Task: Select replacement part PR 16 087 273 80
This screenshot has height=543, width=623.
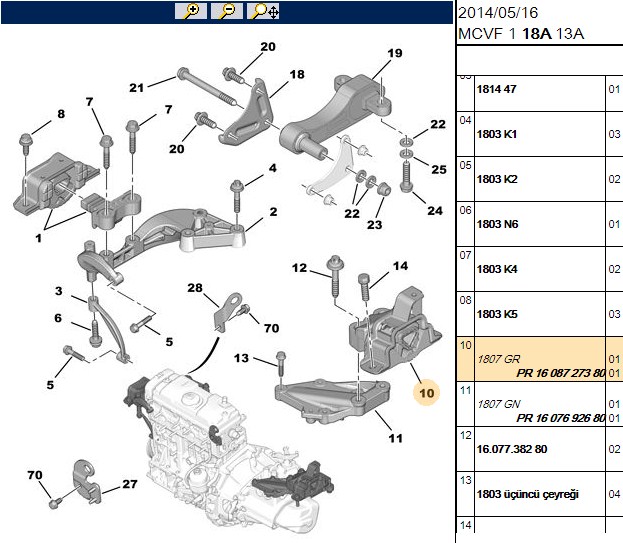Action: tap(560, 373)
